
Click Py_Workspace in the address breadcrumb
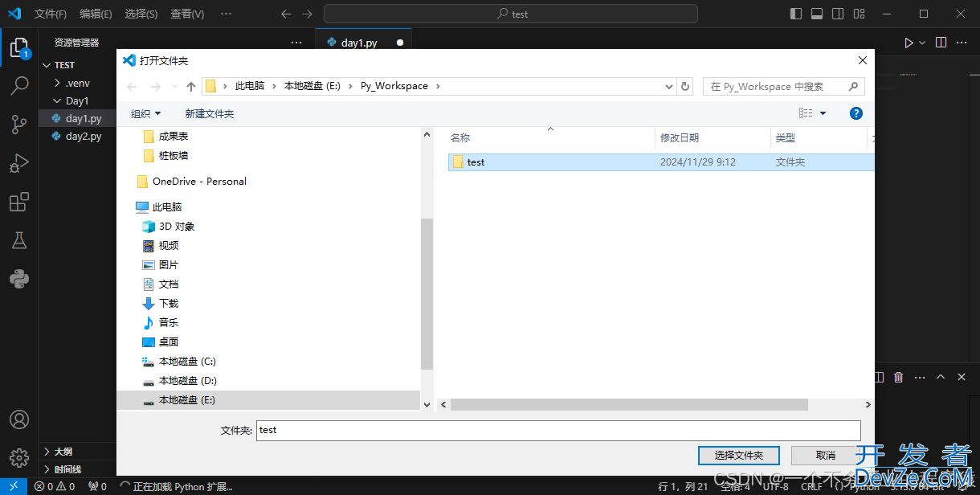tap(394, 86)
